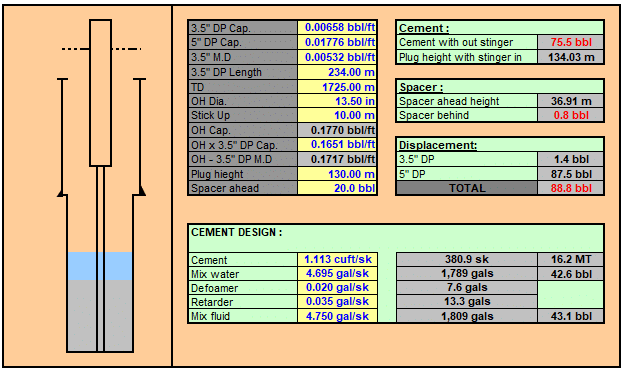Edit the Defoamer value 0.020 gal/sk
This screenshot has width=624, height=372.
point(337,288)
